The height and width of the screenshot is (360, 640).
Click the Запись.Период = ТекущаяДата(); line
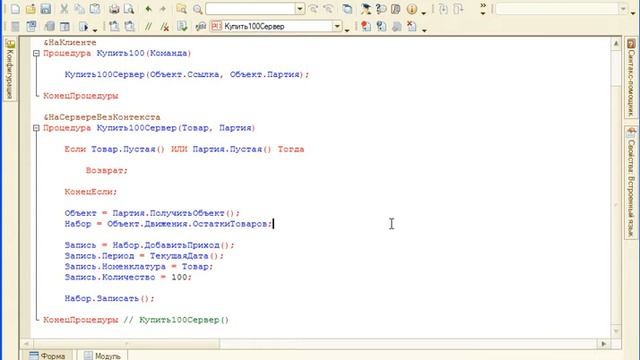click(144, 256)
